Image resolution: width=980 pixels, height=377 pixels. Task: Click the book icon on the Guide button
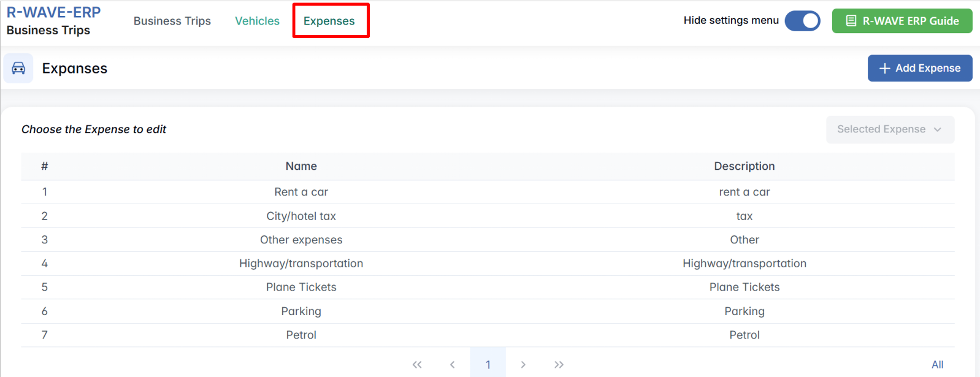[x=851, y=21]
